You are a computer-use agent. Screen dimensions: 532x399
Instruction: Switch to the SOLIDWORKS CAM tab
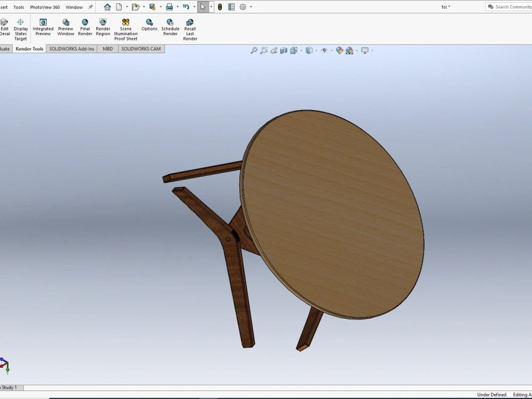pyautogui.click(x=141, y=48)
